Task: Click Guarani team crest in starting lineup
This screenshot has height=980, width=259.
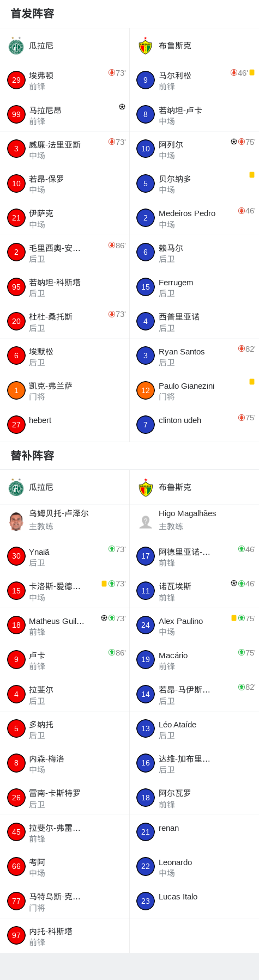Action: point(16,46)
